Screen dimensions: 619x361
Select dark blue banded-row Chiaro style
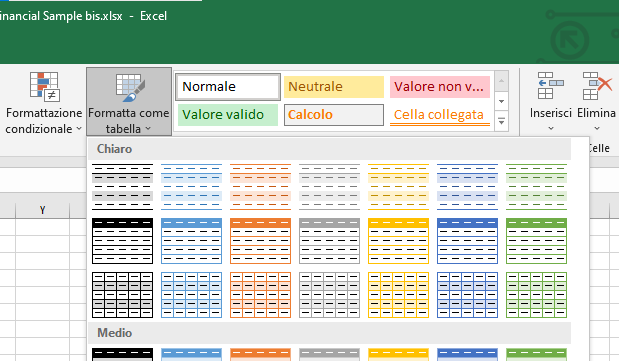(x=467, y=187)
